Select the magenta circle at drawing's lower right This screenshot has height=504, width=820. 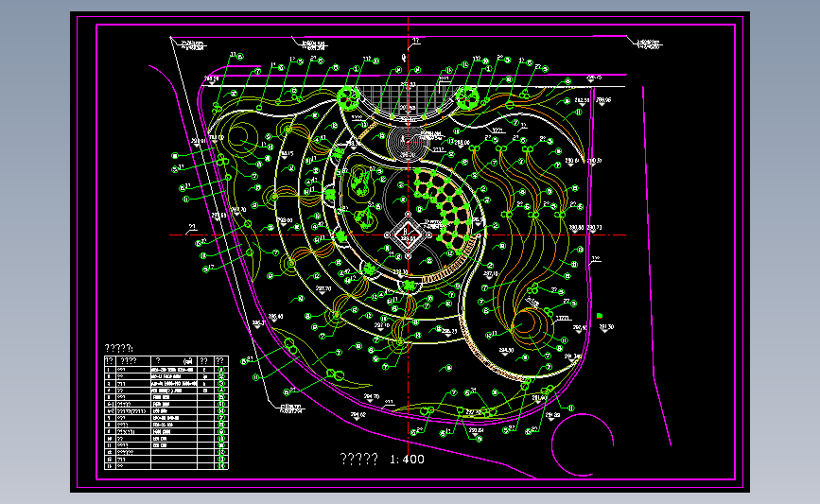pyautogui.click(x=583, y=444)
